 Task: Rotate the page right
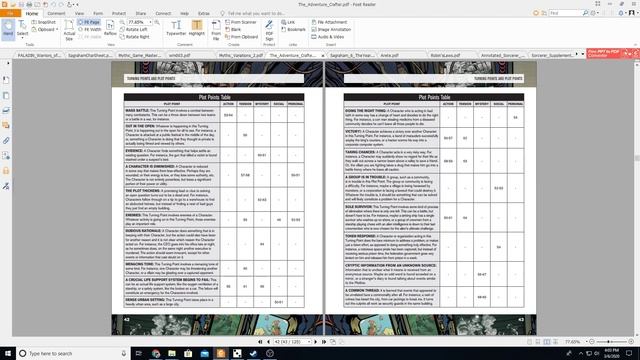click(x=134, y=37)
